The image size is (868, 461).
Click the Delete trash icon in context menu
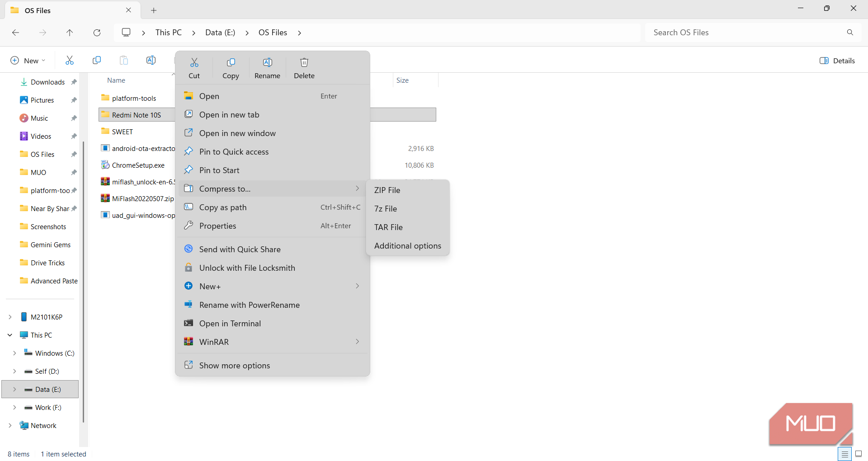pos(304,62)
